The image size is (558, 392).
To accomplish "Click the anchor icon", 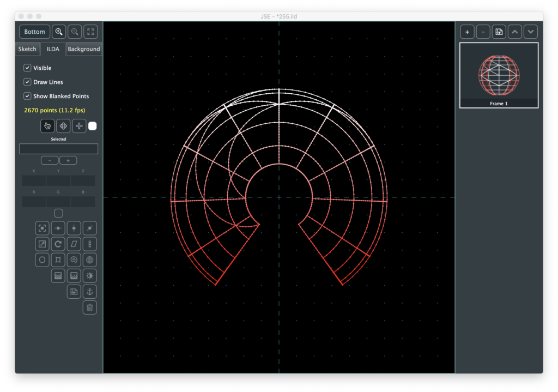I will [x=90, y=291].
